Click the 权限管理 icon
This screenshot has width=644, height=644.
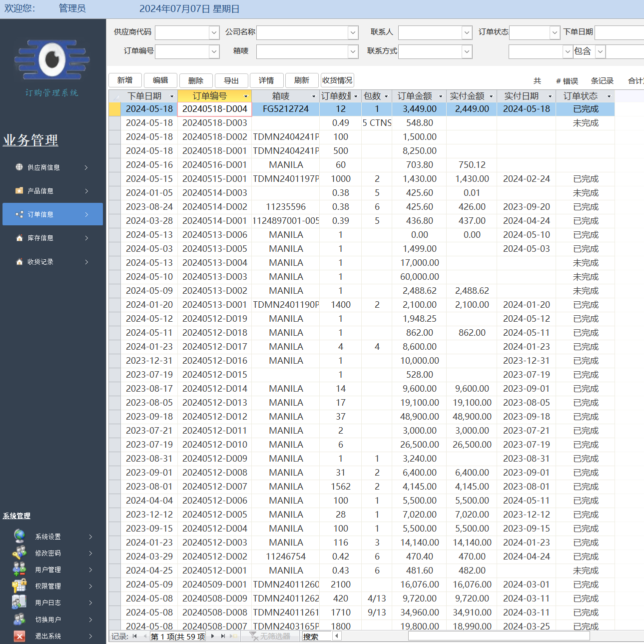19,586
